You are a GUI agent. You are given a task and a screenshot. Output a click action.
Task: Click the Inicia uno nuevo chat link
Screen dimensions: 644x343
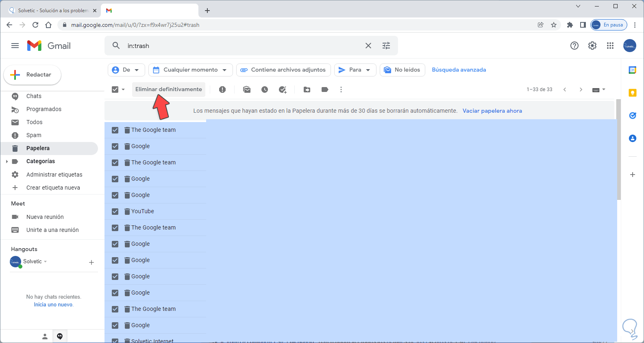pyautogui.click(x=54, y=305)
